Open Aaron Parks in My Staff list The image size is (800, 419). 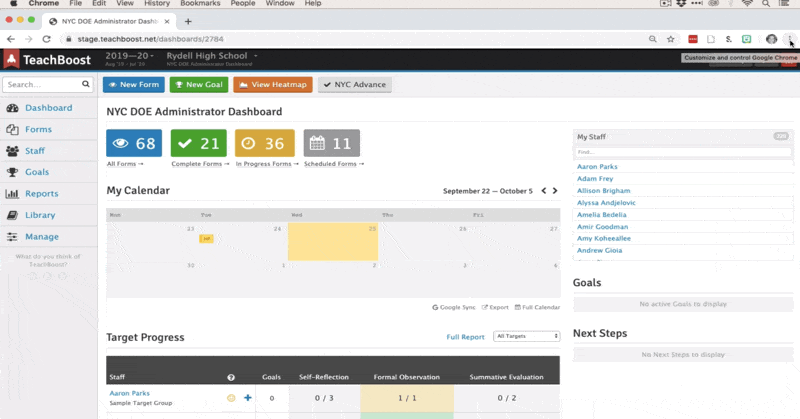click(597, 166)
